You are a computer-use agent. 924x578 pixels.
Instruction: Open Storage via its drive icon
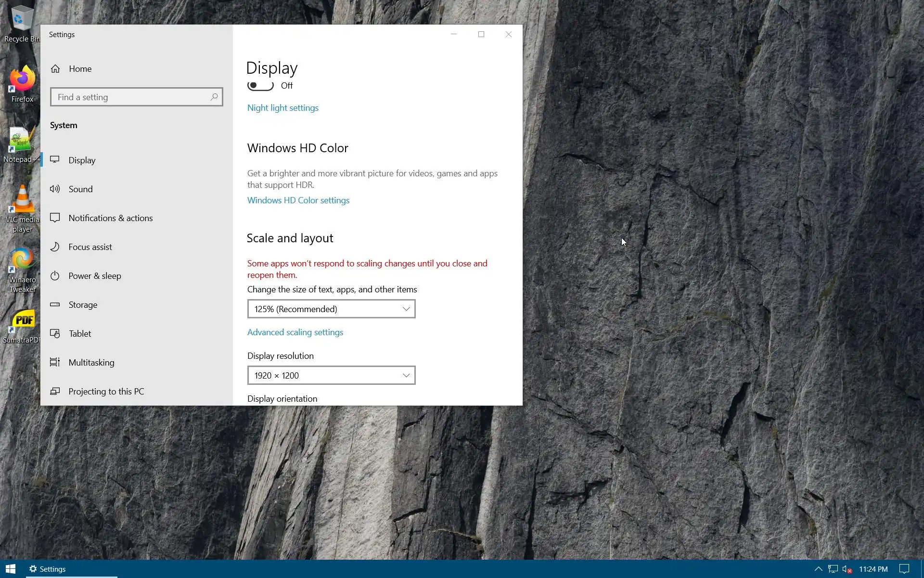pyautogui.click(x=55, y=304)
